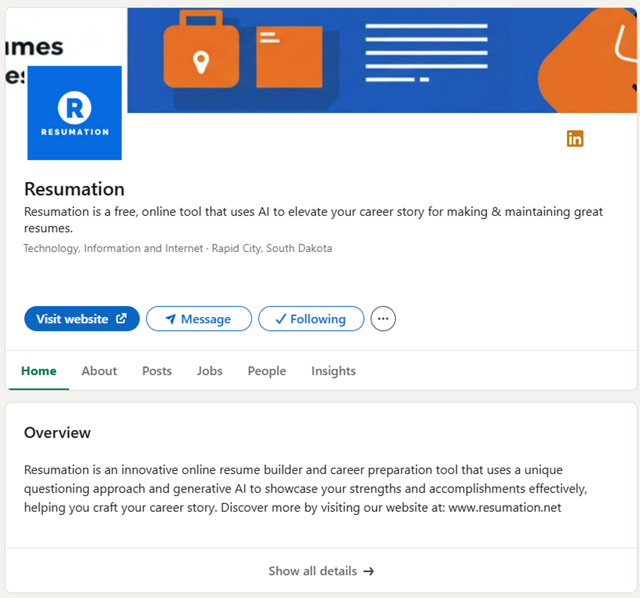
Task: Click the LinkedIn badge icon
Action: 575,138
